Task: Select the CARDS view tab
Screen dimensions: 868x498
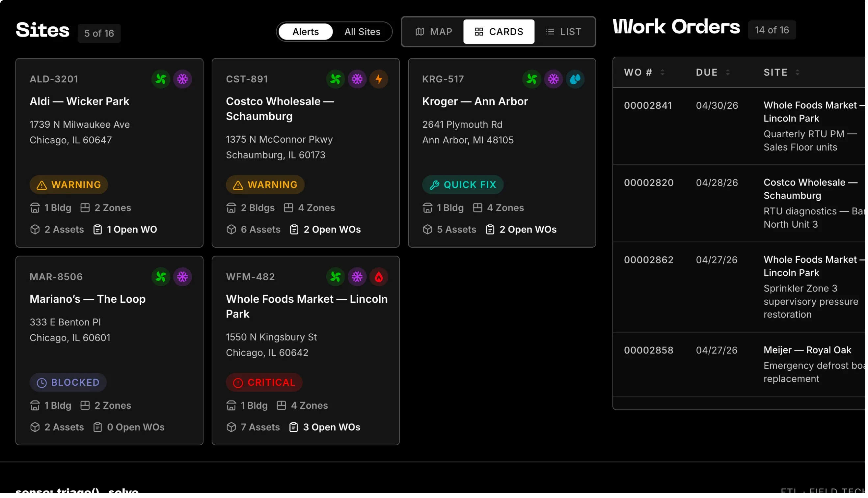Action: 500,32
